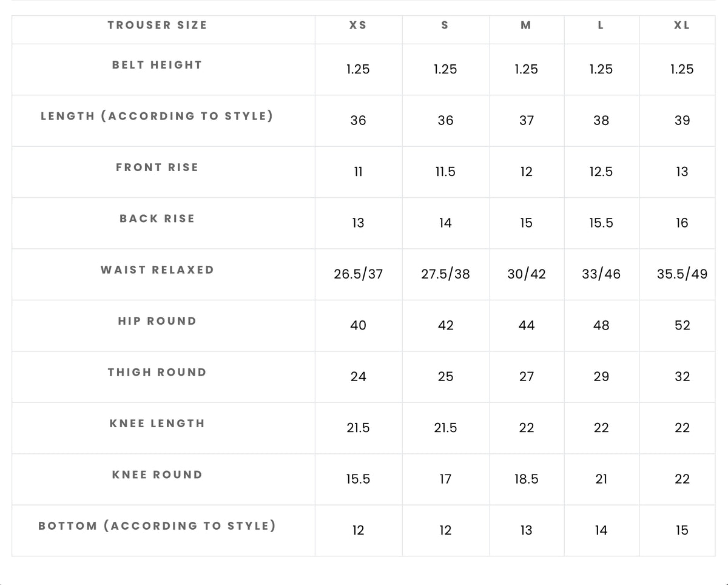The width and height of the screenshot is (728, 585).
Task: Select front rise value 11.5 for S
Action: click(x=445, y=172)
